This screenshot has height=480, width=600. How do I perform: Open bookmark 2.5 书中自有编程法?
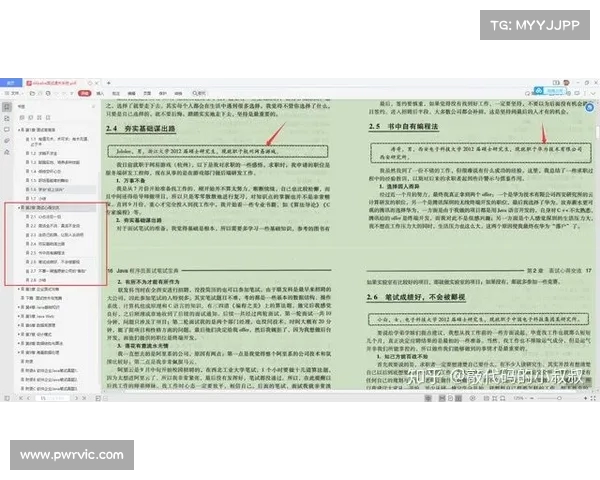tap(48, 253)
